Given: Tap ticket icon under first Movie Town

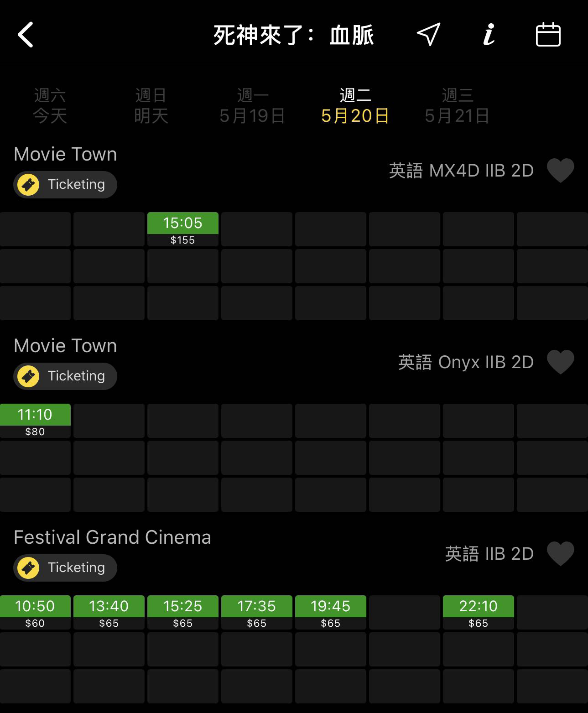Looking at the screenshot, I should point(28,185).
